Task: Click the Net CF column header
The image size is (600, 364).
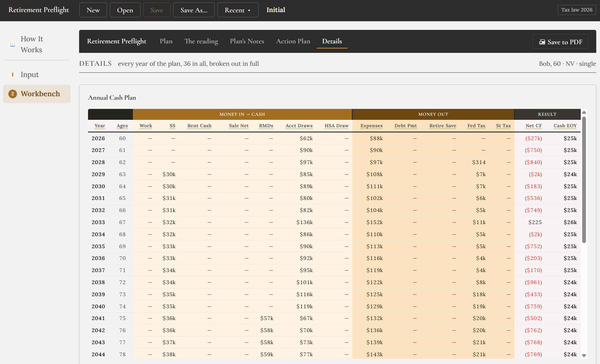Action: [534, 126]
